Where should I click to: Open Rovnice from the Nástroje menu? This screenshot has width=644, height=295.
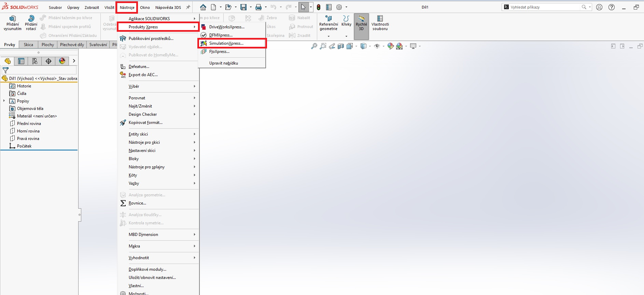(x=158, y=203)
